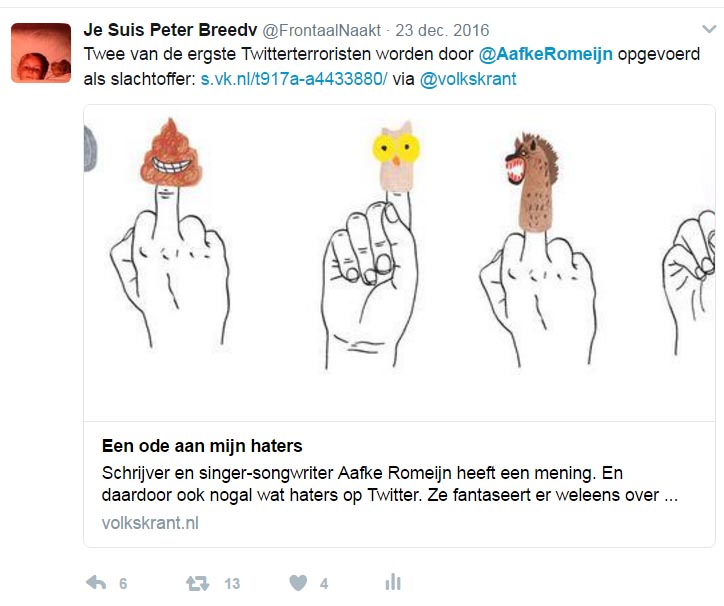Open the tweet timestamp 23 dec. 2016
Screen dimensions: 724x606
pyautogui.click(x=442, y=30)
